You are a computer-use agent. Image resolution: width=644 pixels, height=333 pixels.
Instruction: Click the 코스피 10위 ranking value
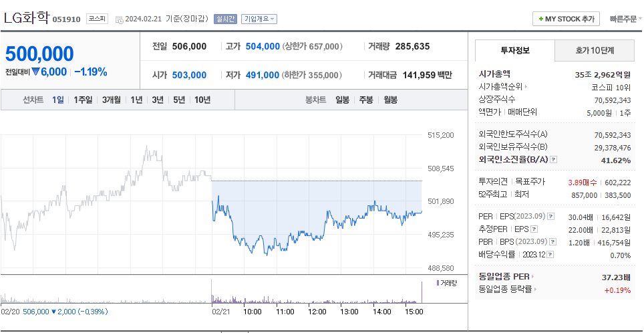tap(611, 87)
